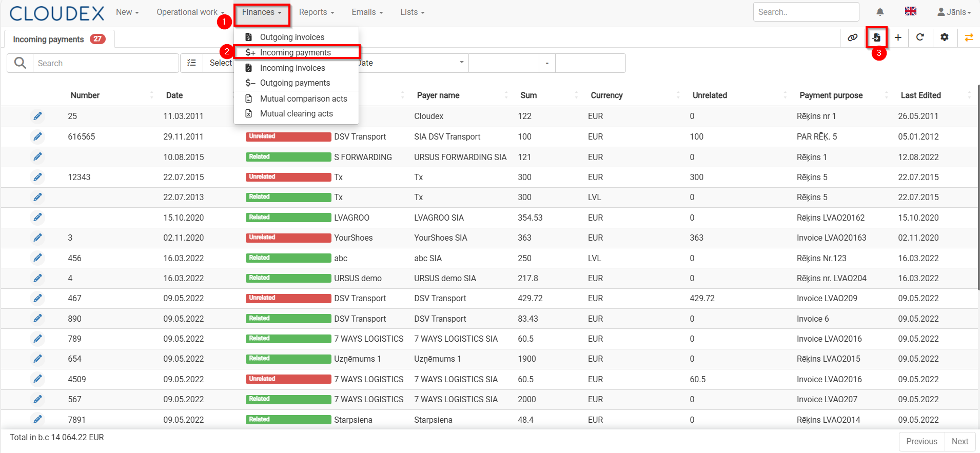Click the 27 count badge
This screenshot has width=980, height=453.
click(x=97, y=39)
